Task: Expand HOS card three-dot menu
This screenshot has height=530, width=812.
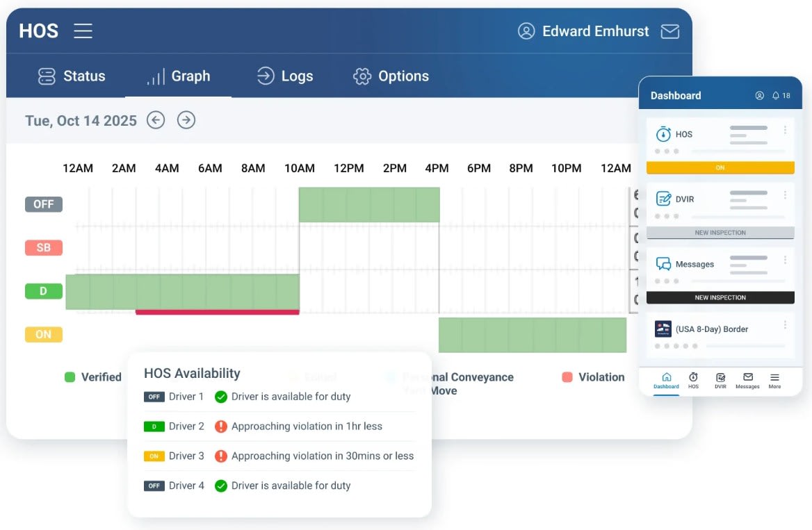Action: [785, 130]
